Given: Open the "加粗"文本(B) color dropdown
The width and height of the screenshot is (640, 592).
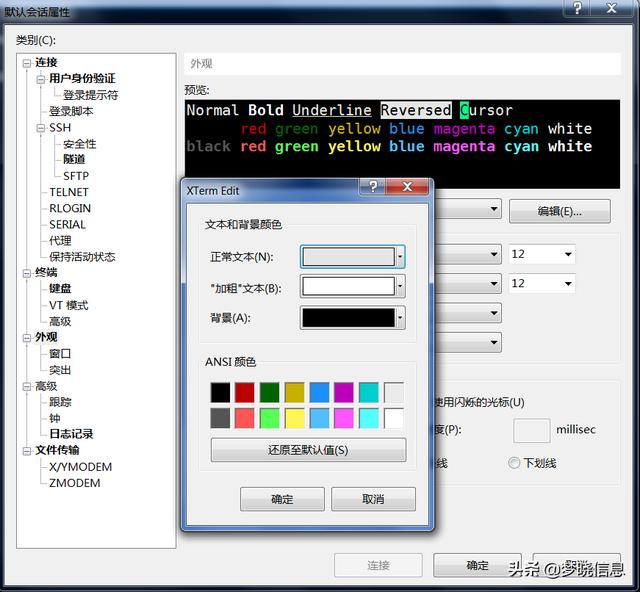Looking at the screenshot, I should pos(353,286).
